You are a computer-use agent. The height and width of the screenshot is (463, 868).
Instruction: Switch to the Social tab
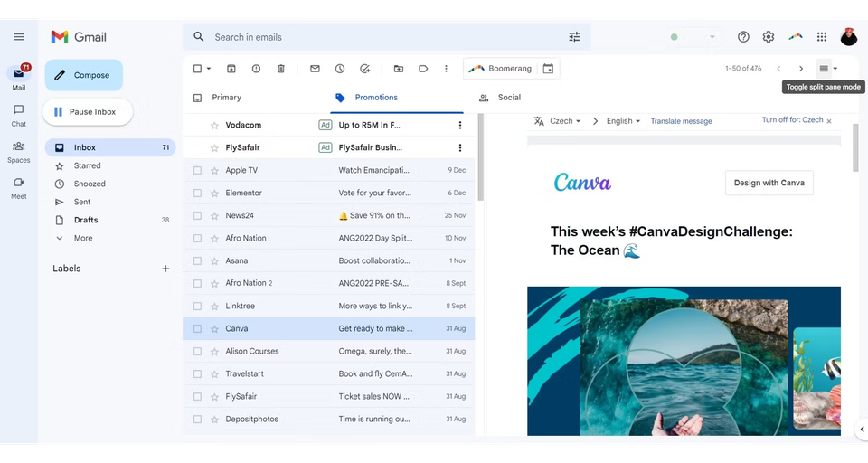point(509,98)
